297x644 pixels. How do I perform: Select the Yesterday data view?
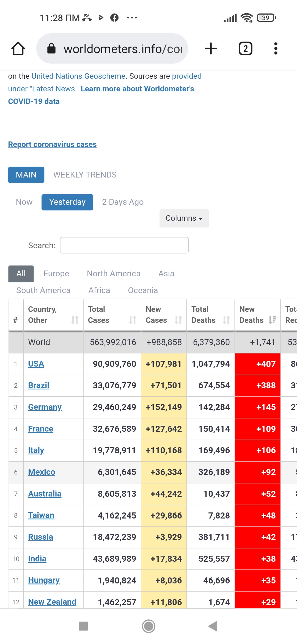pyautogui.click(x=67, y=202)
